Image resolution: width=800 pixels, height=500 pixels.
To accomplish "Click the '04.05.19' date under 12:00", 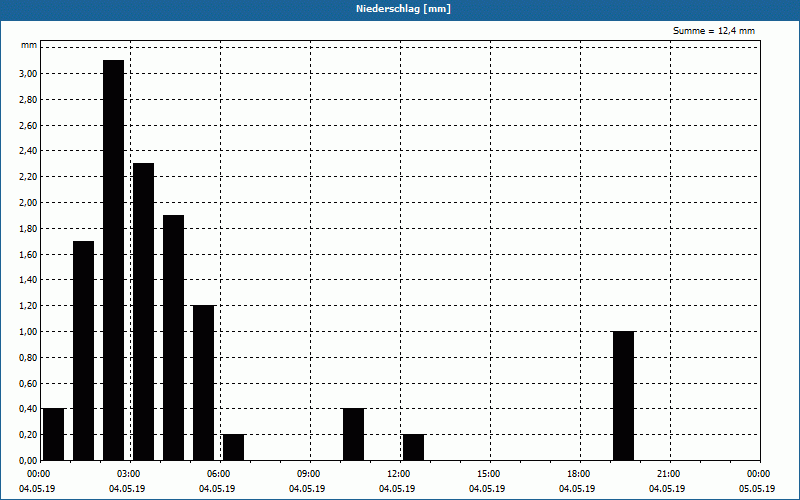I will coord(397,489).
